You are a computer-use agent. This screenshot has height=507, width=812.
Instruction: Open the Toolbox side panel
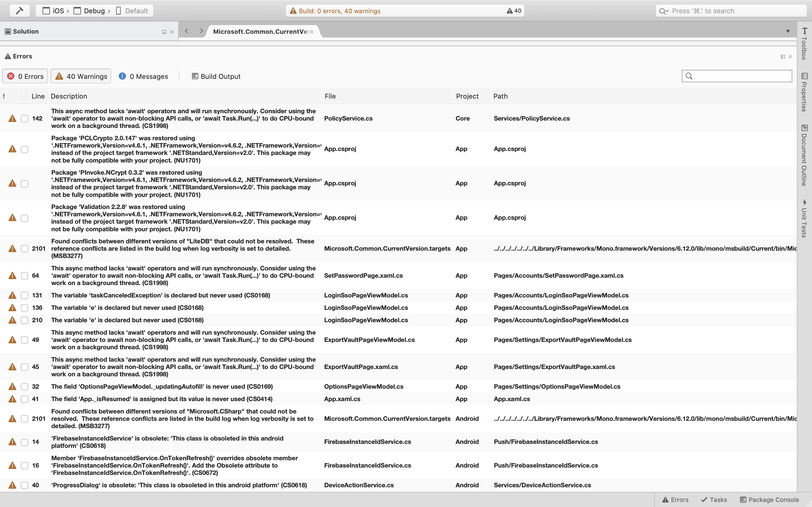tap(804, 44)
